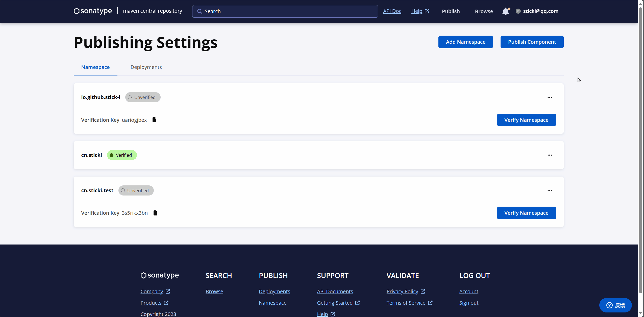Viewport: 644px width, 317px height.
Task: Switch to the Deployments tab
Action: point(146,67)
